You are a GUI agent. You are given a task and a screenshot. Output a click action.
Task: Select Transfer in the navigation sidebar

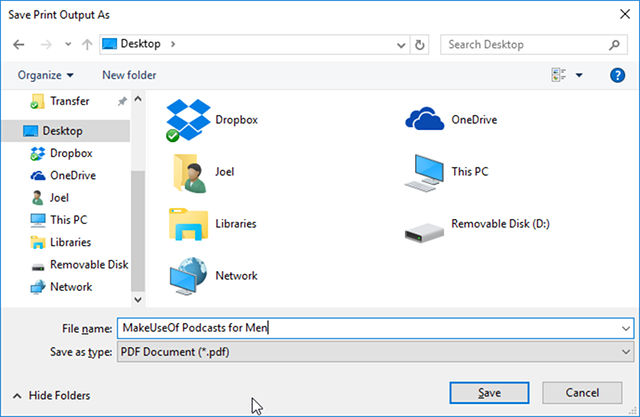tap(69, 101)
